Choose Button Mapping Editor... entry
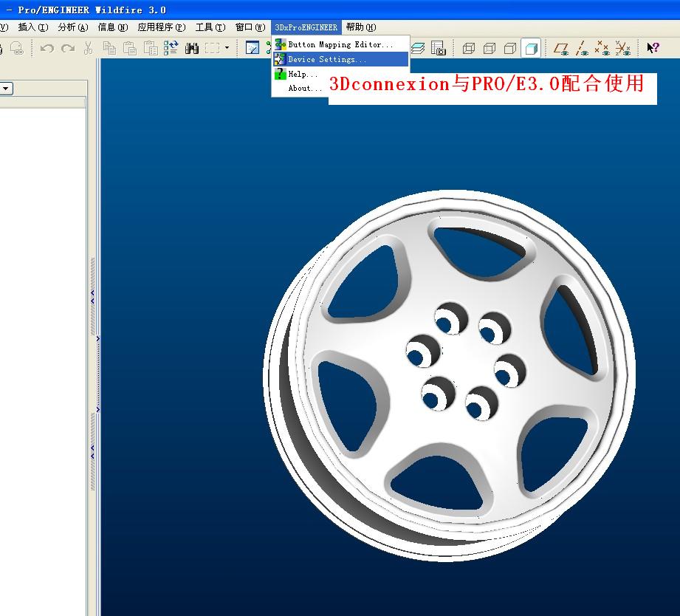The width and height of the screenshot is (680, 616). tap(341, 44)
